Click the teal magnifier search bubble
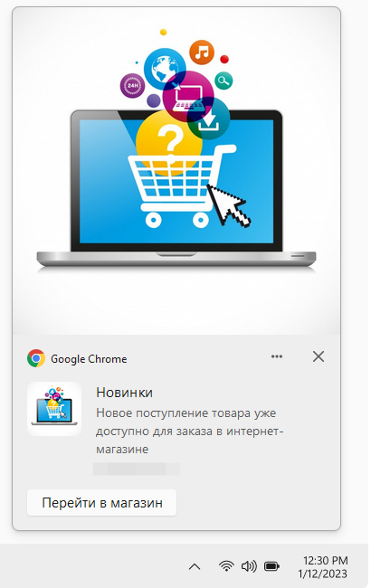Image resolution: width=371 pixels, height=588 pixels. 224,81
